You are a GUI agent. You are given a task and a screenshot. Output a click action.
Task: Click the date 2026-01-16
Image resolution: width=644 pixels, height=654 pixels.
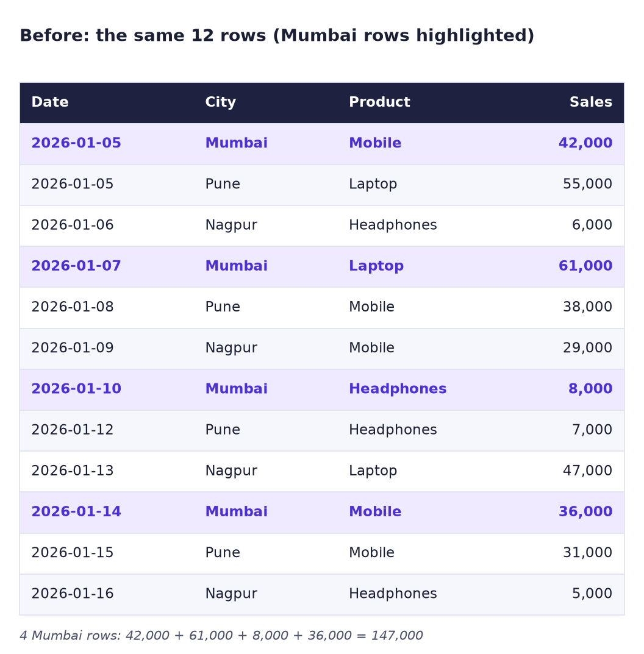[72, 593]
